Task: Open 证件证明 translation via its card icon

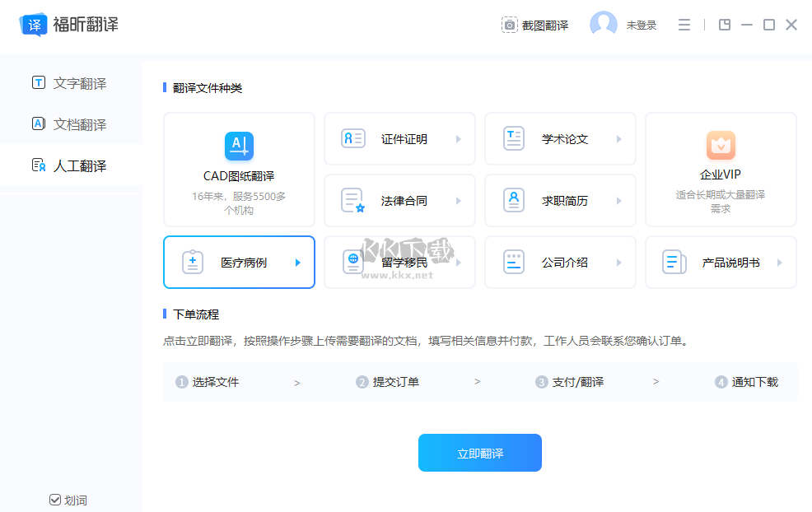Action: pyautogui.click(x=352, y=138)
